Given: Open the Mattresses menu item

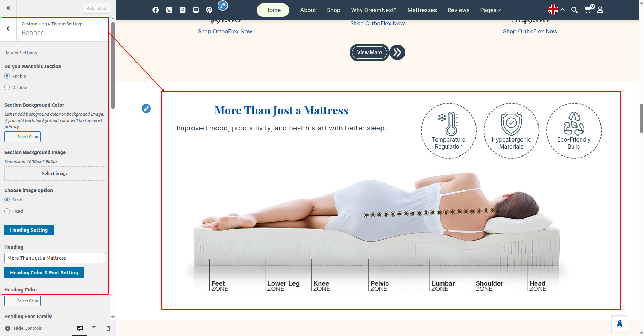Looking at the screenshot, I should (x=422, y=10).
